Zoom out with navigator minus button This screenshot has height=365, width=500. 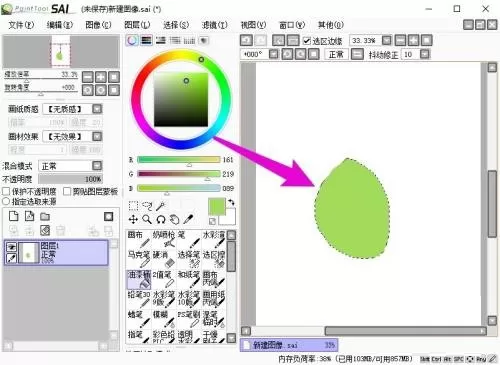tap(88, 77)
